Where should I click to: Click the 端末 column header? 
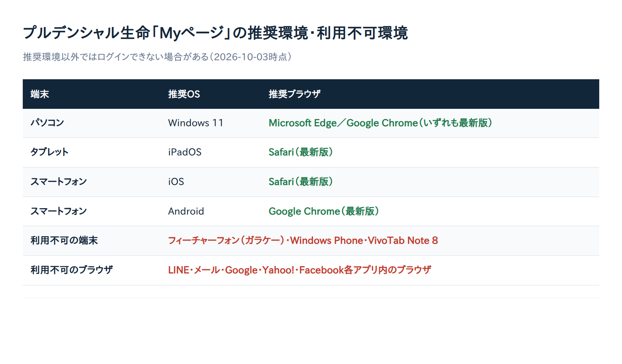(x=40, y=94)
